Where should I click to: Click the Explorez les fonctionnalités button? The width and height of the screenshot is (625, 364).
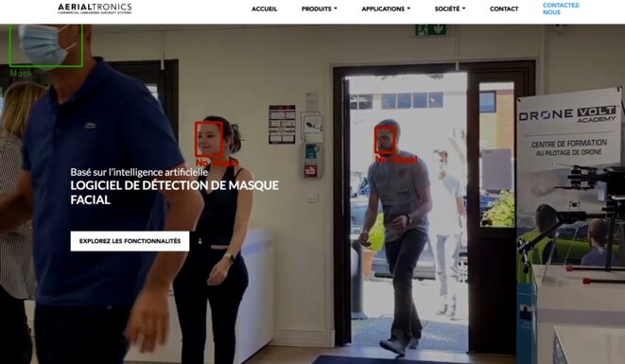pos(130,241)
